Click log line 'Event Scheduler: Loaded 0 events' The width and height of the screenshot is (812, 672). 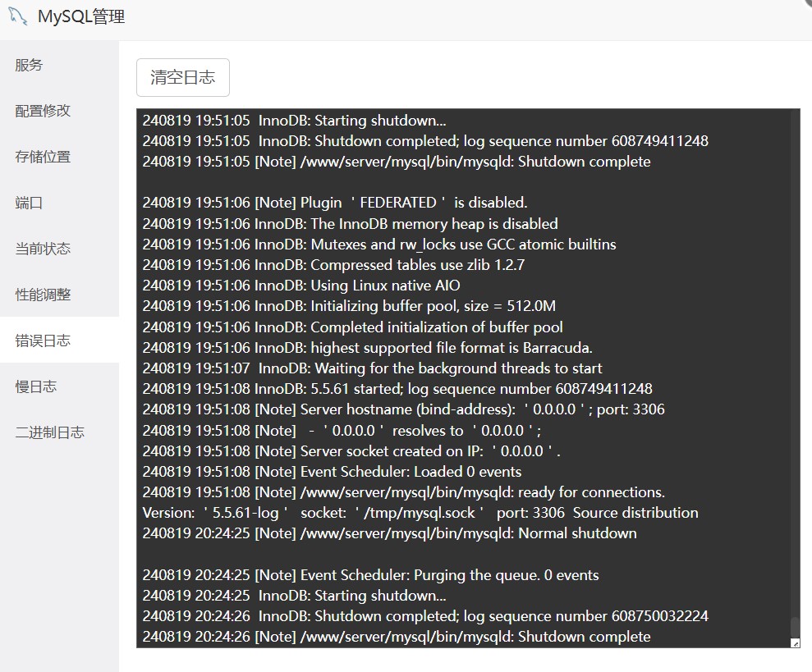(x=332, y=472)
